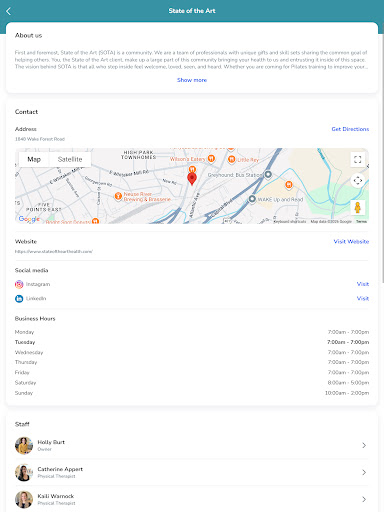This screenshot has height=512, width=384.
Task: Switch map to Satellite view
Action: tap(70, 159)
